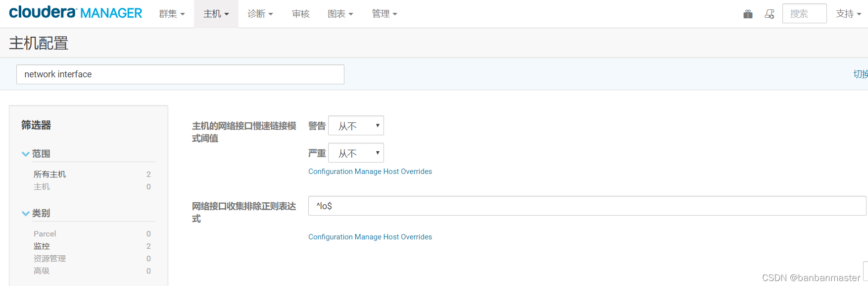Select the 监控 category filter

[42, 246]
